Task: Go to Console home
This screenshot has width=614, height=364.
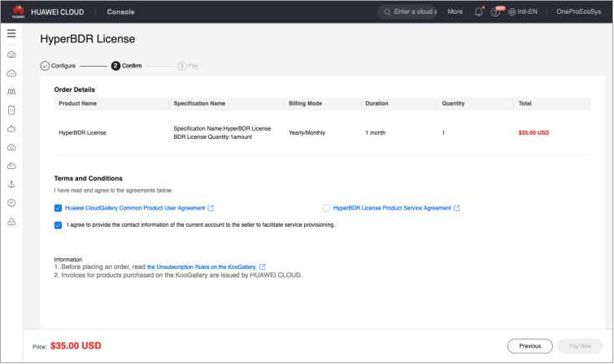Action: tap(120, 11)
